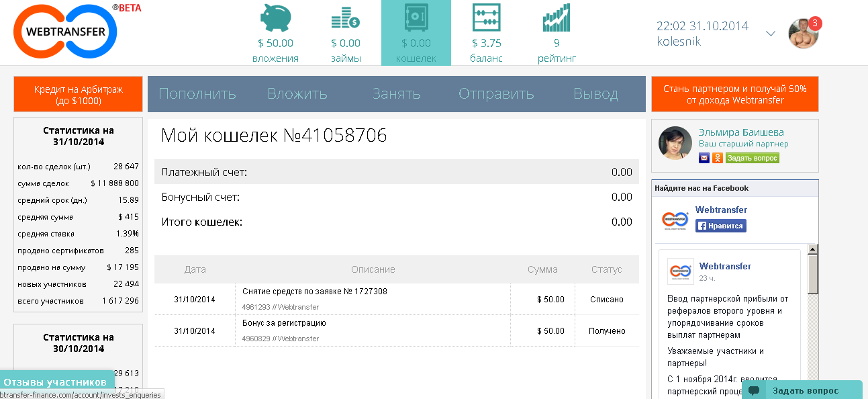This screenshot has width=868, height=399.
Task: Click the Facebook Нравится like button
Action: [721, 226]
